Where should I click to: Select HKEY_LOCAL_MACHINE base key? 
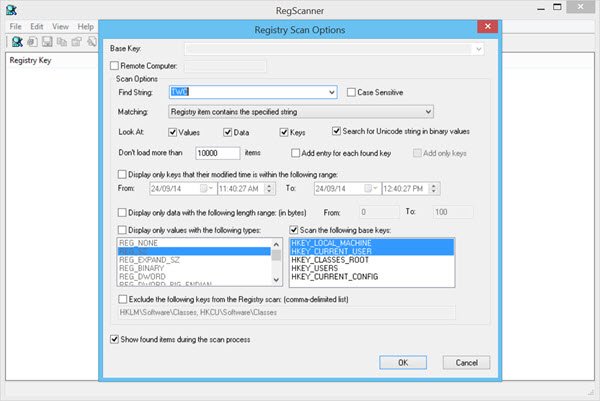point(372,243)
